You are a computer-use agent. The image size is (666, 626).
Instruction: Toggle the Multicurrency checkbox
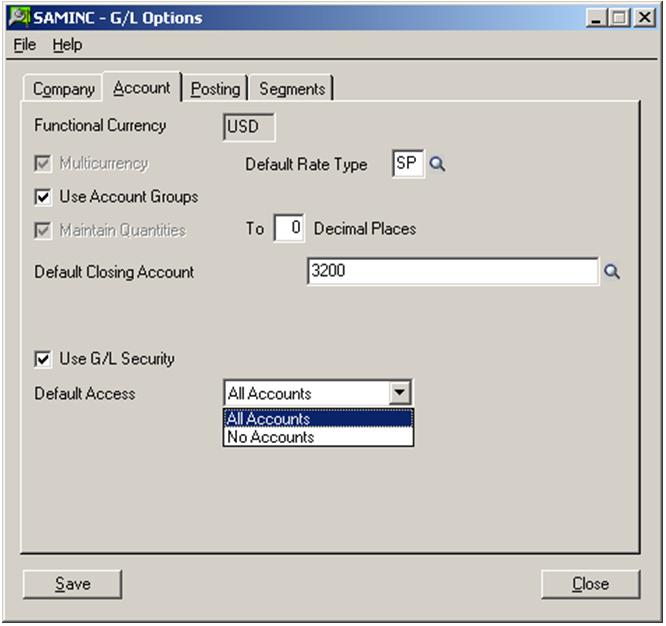(43, 164)
